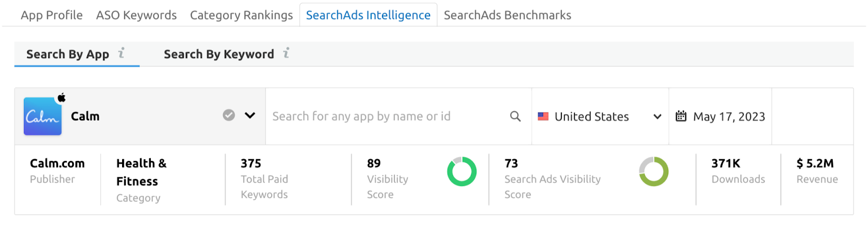Click the Calm.com publisher link
This screenshot has height=225, width=868.
coord(57,163)
